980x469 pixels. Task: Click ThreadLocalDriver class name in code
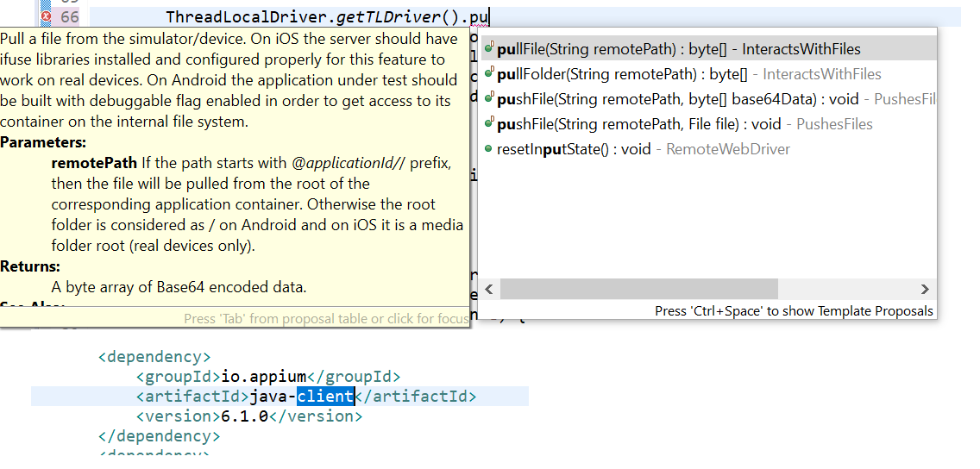pos(247,17)
